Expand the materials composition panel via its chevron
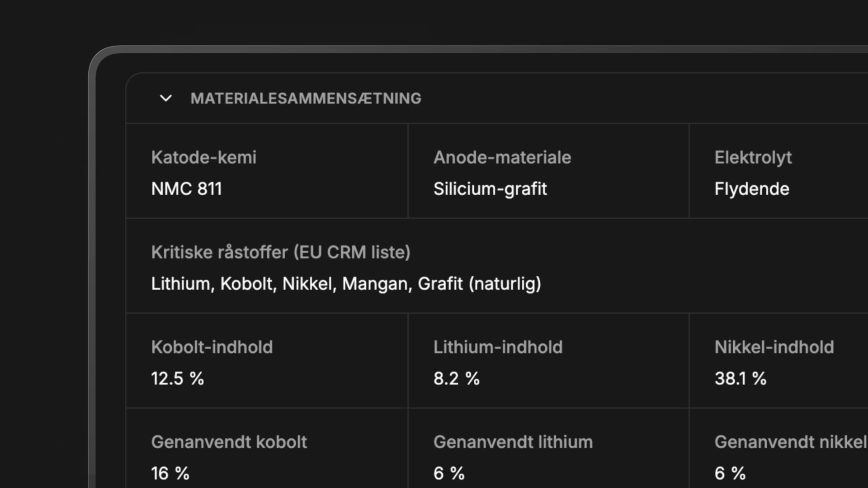868x488 pixels. point(165,99)
